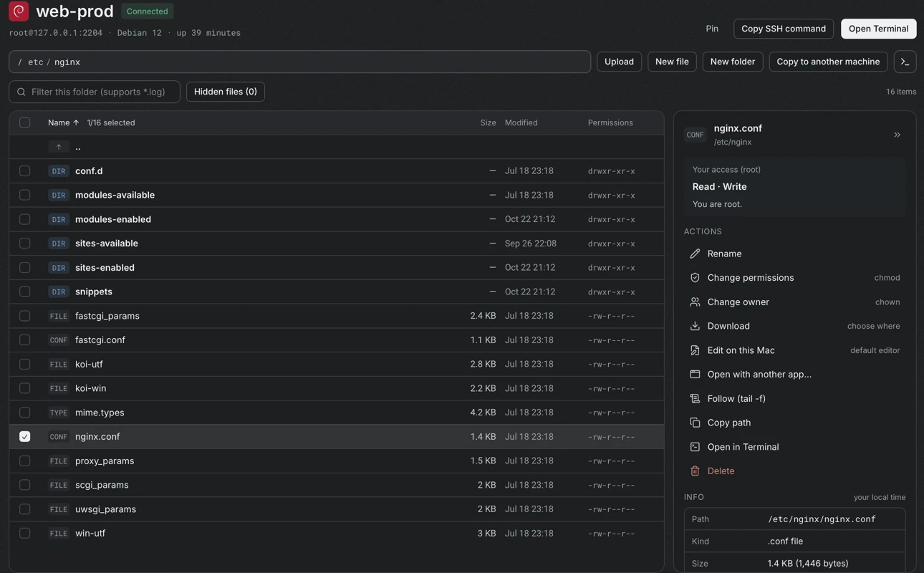Tick the checkbox for proxy_params

(25, 461)
